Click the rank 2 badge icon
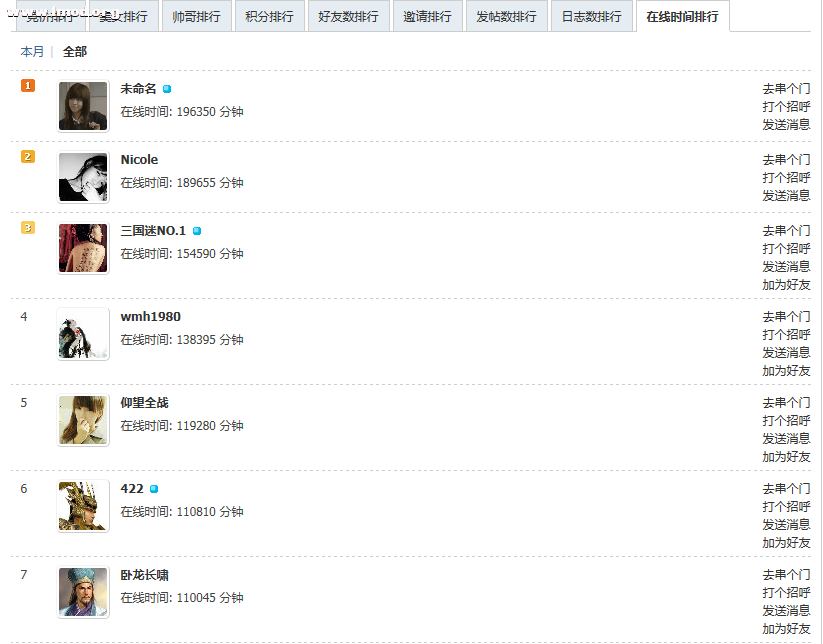 (28, 156)
